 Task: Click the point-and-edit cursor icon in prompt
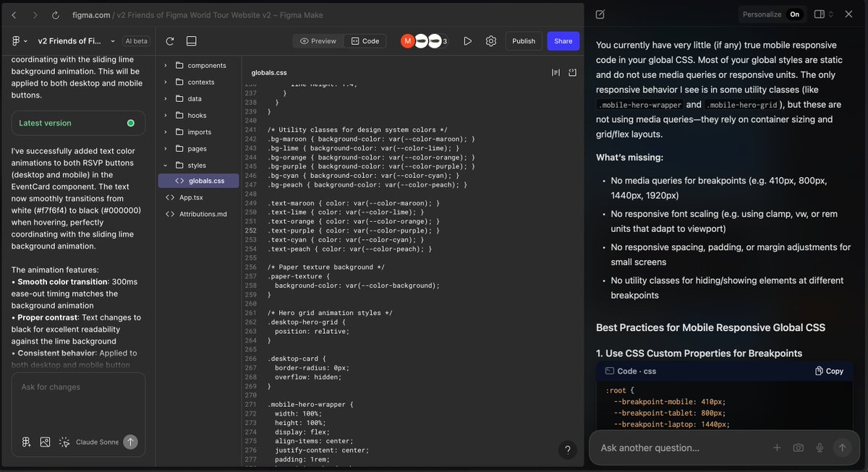tap(64, 442)
